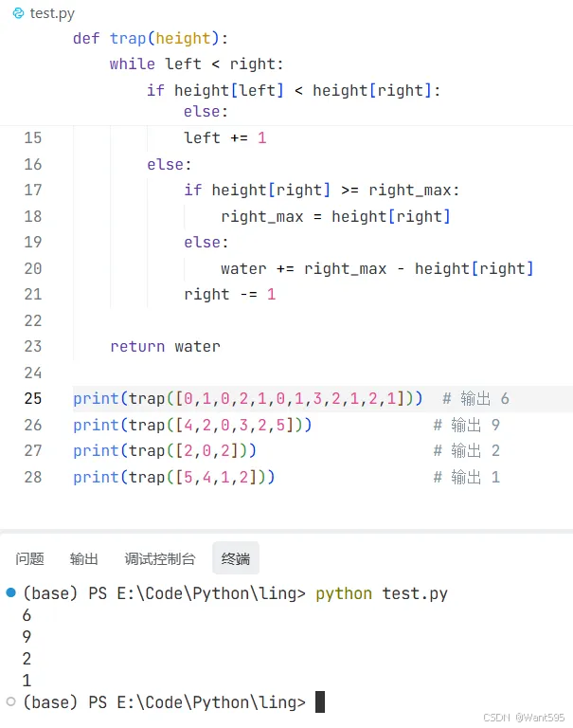Click the sticky 'else:' under the if header

pyautogui.click(x=206, y=112)
